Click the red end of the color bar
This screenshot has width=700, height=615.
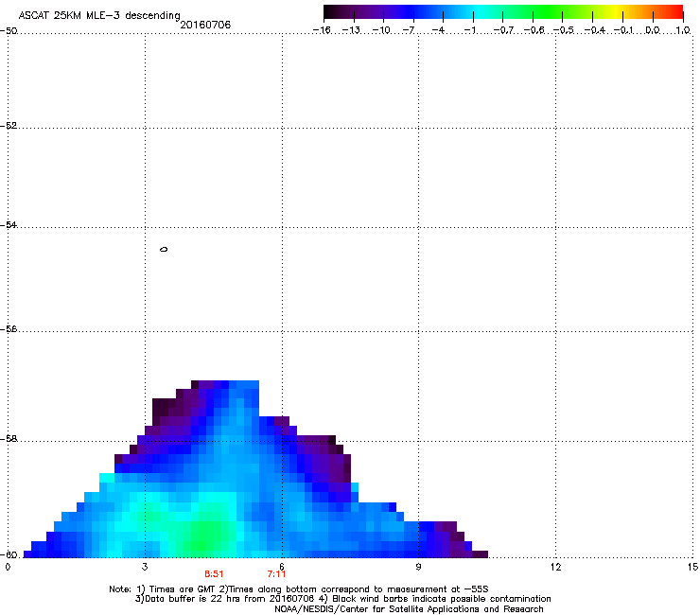[x=676, y=12]
